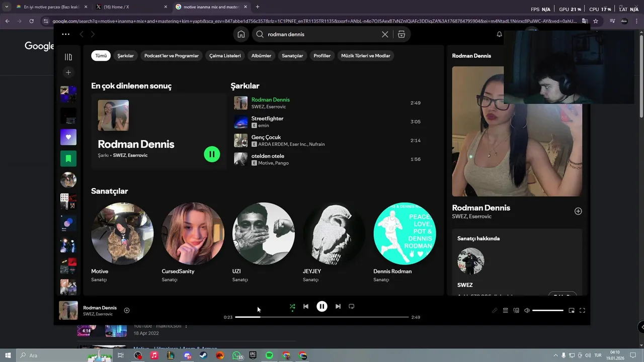
Task: Skip to previous track
Action: [306, 306]
